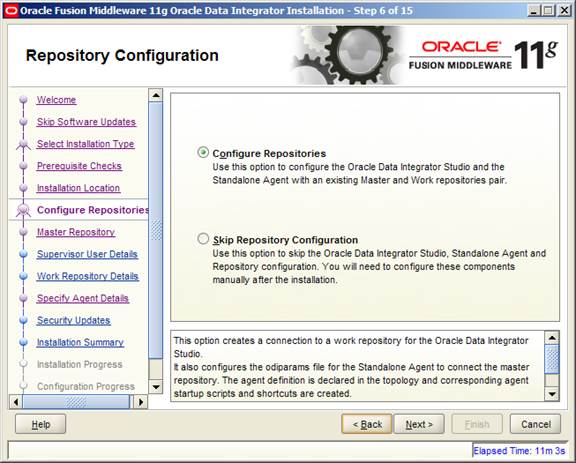
Task: Click the Help button
Action: point(40,424)
